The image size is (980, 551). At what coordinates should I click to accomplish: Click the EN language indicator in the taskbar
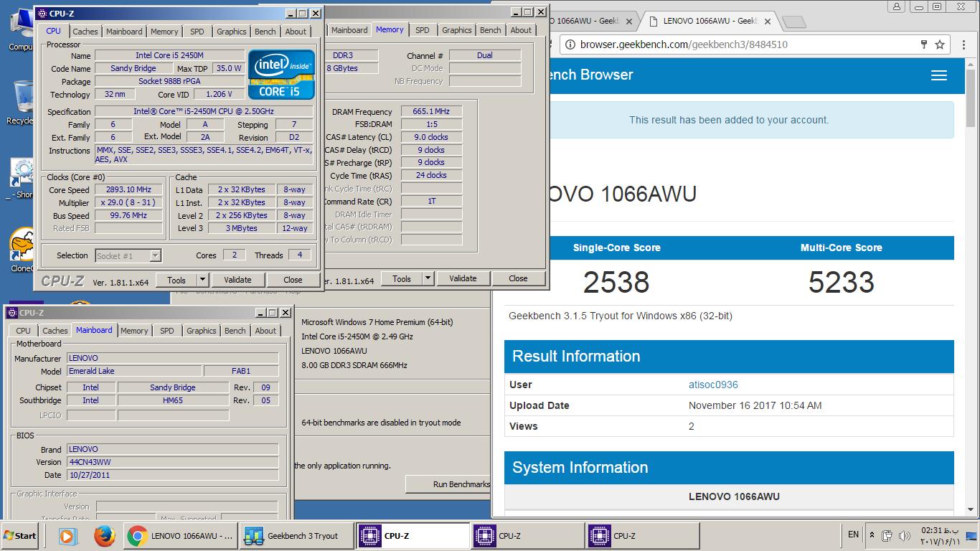(x=853, y=534)
